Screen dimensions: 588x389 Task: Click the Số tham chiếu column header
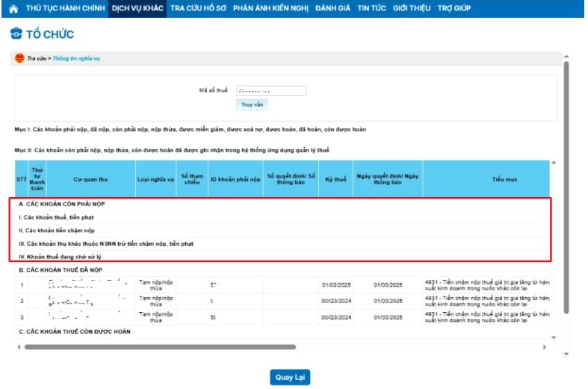pos(192,179)
